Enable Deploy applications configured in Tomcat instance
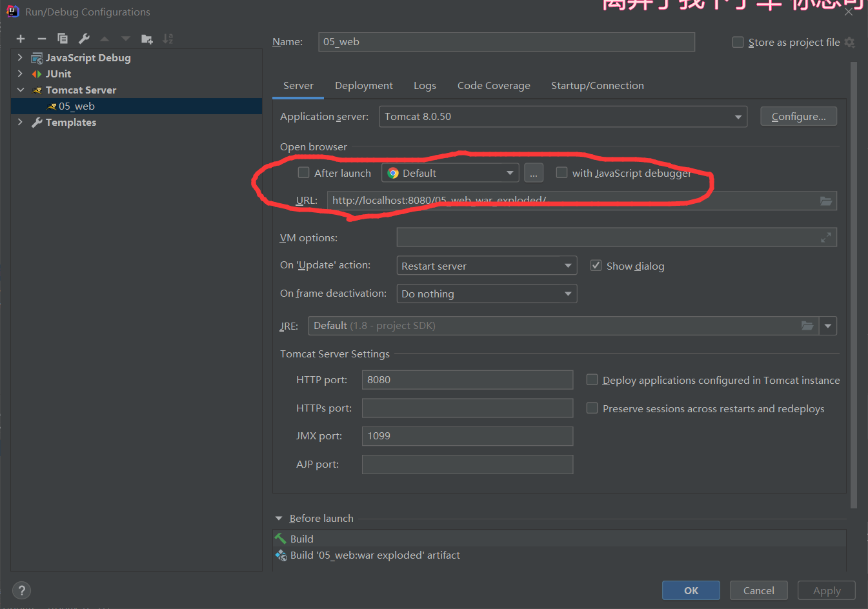This screenshot has height=609, width=868. tap(592, 380)
